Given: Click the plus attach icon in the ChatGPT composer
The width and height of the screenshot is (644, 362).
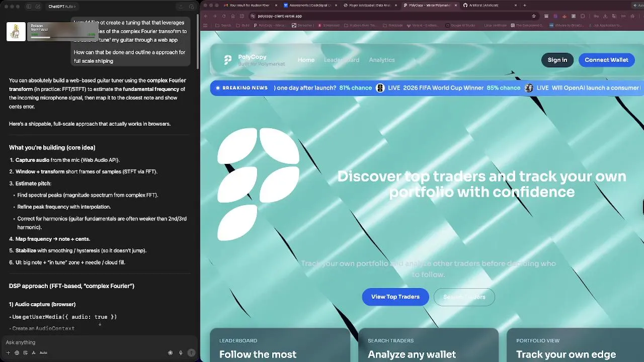Looking at the screenshot, I should coord(8,353).
